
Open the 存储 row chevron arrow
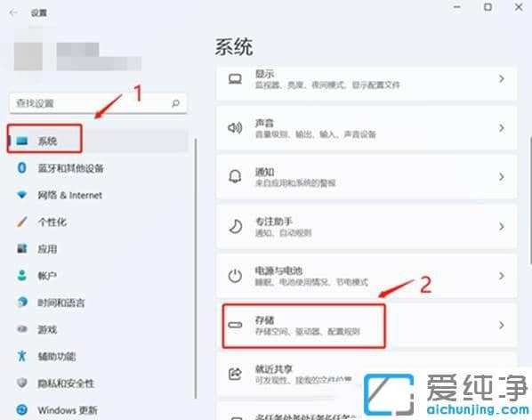[502, 325]
